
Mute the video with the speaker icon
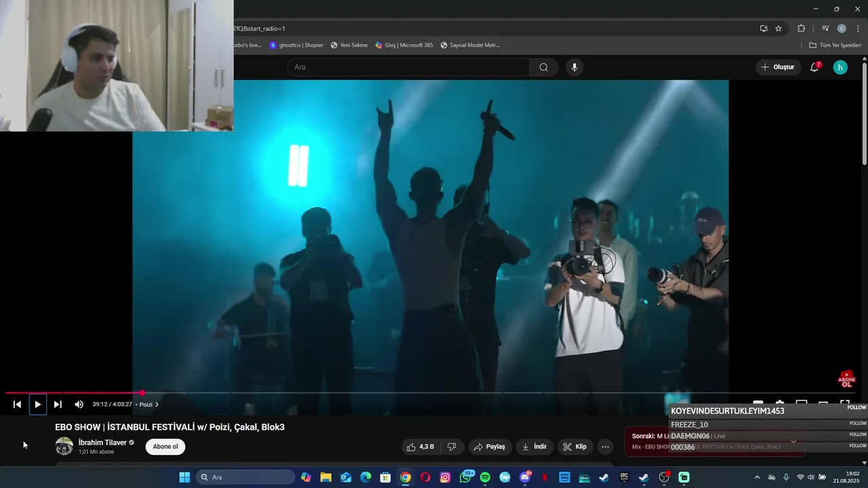click(x=79, y=405)
